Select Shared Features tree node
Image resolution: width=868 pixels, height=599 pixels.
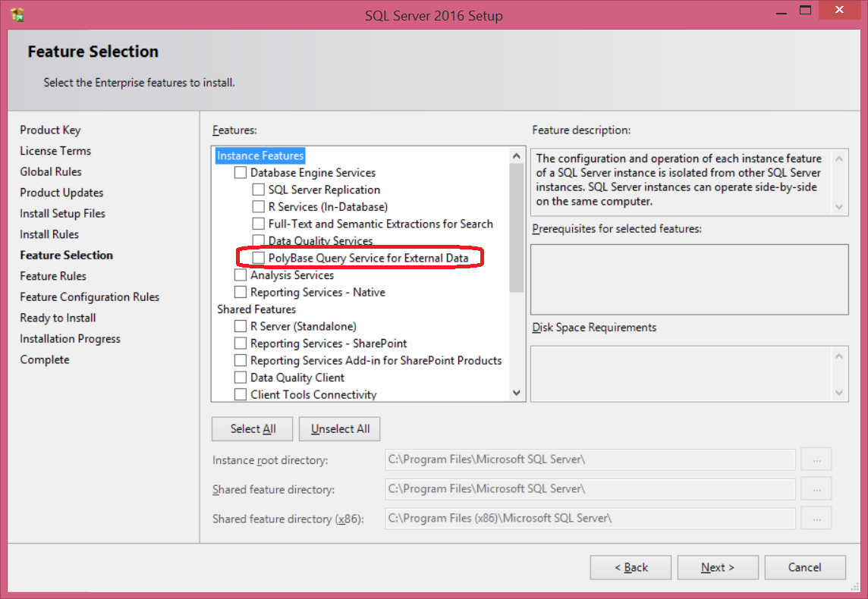(x=256, y=309)
